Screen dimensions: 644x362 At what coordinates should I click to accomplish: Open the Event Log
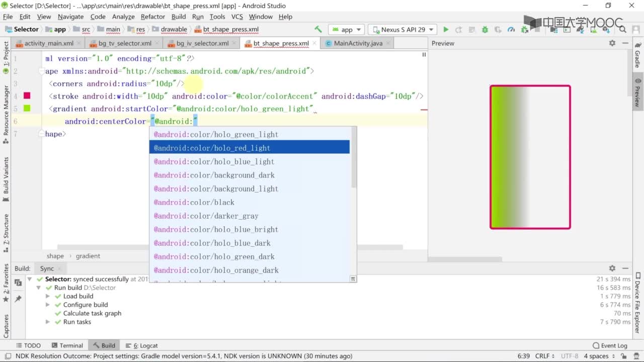[x=610, y=345]
